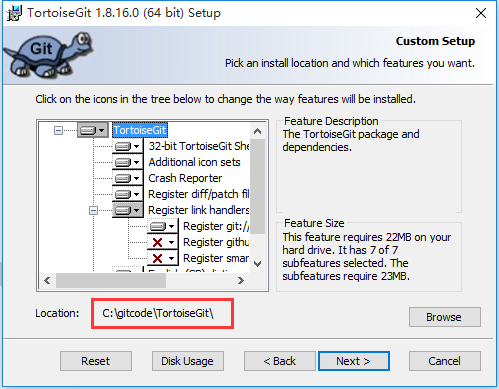The image size is (499, 389).
Task: Click the Next button
Action: (354, 361)
